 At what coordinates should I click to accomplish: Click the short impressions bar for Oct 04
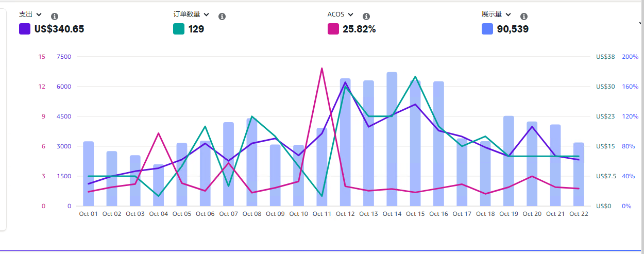[159, 185]
